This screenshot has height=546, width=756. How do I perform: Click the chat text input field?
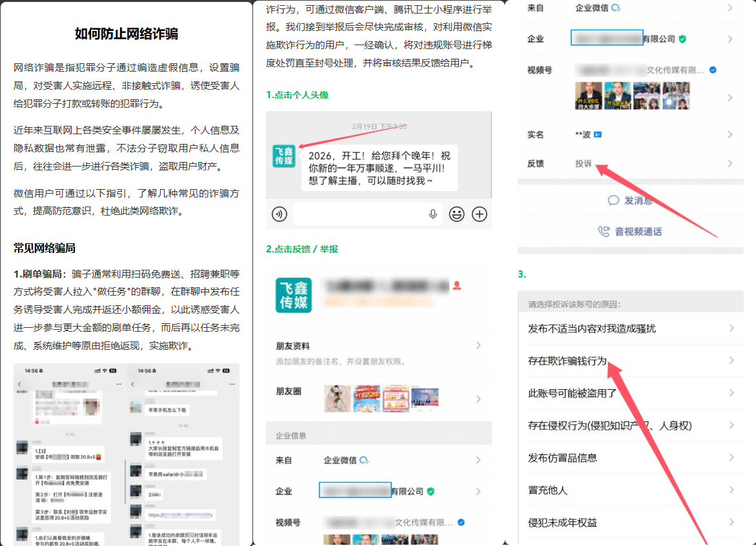pyautogui.click(x=369, y=214)
